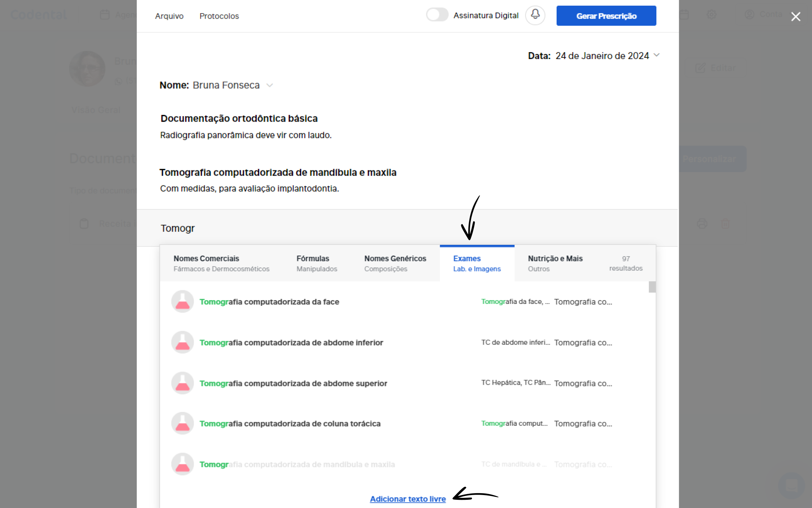Click flask icon for mandíbula e maxila result
Viewport: 812px width, 508px height.
[x=182, y=464]
